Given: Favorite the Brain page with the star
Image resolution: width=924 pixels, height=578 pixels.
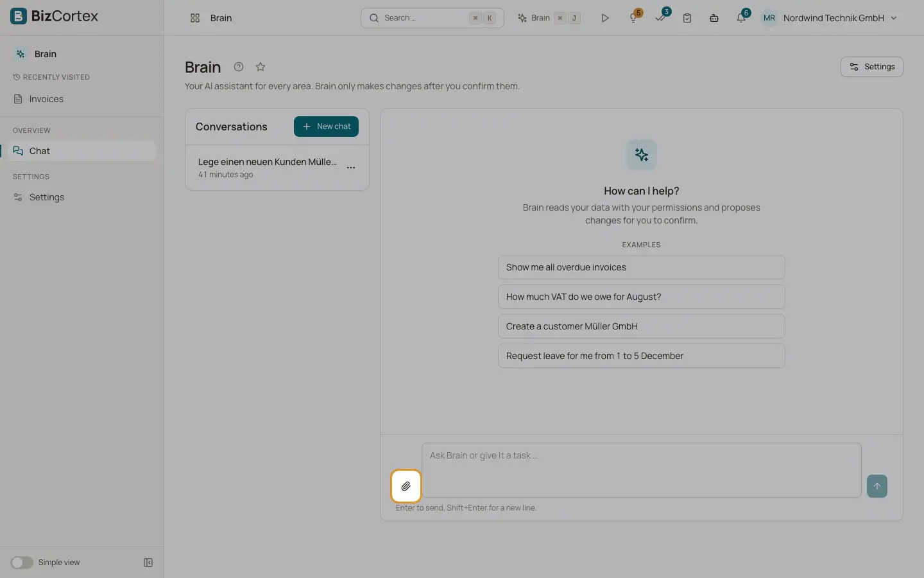Looking at the screenshot, I should (261, 67).
